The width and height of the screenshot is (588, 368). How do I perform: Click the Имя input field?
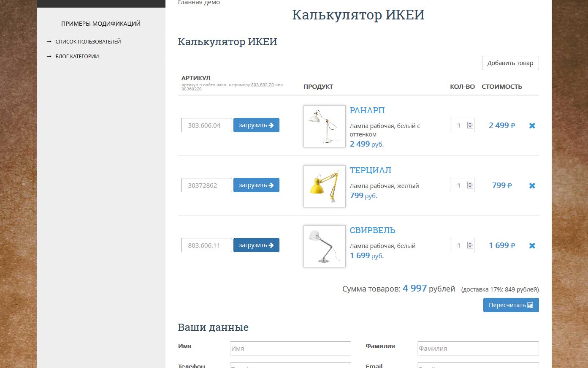point(290,349)
